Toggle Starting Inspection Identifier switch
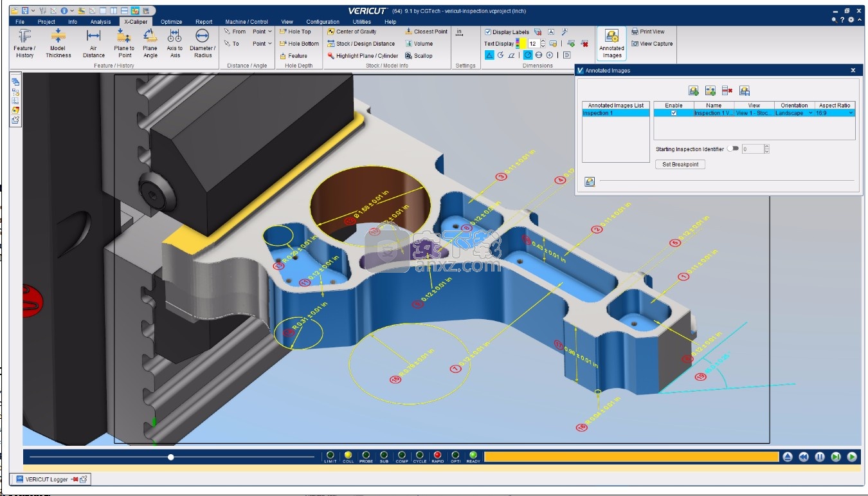 click(x=733, y=149)
